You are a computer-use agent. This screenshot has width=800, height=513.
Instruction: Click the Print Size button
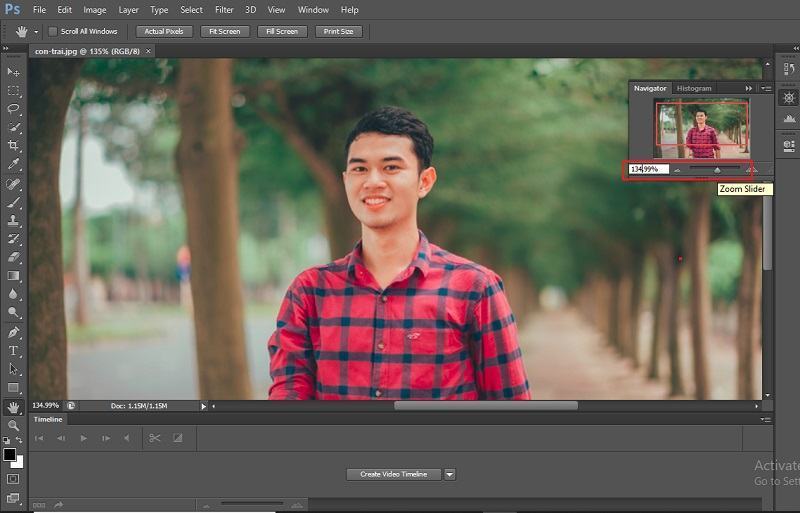(338, 32)
